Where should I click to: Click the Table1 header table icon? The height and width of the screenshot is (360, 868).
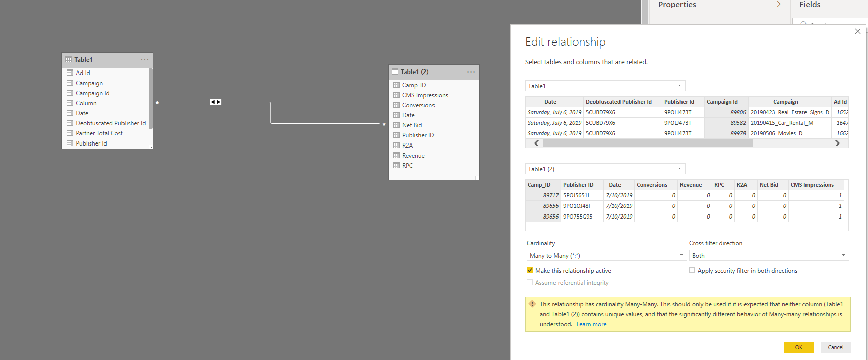coord(68,60)
